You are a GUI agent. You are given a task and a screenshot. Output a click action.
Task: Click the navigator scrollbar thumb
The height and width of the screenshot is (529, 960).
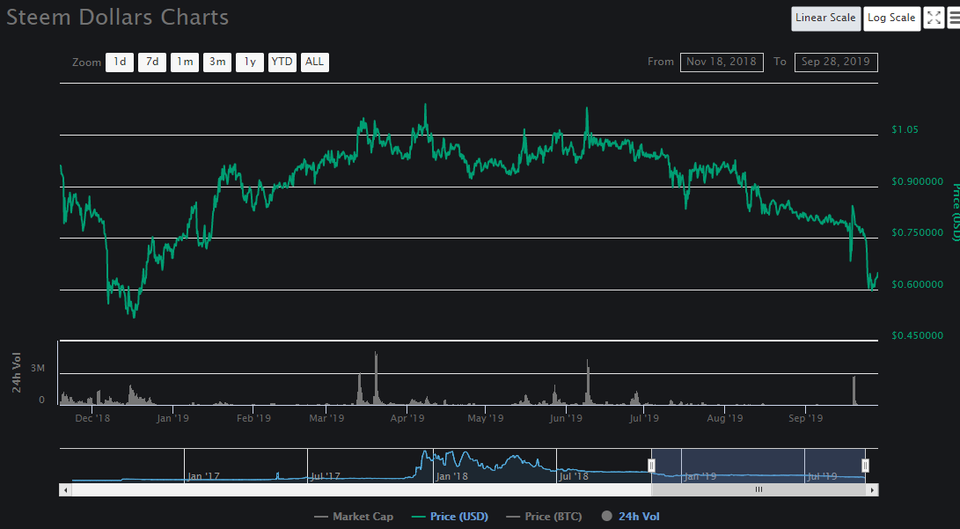[x=759, y=489]
